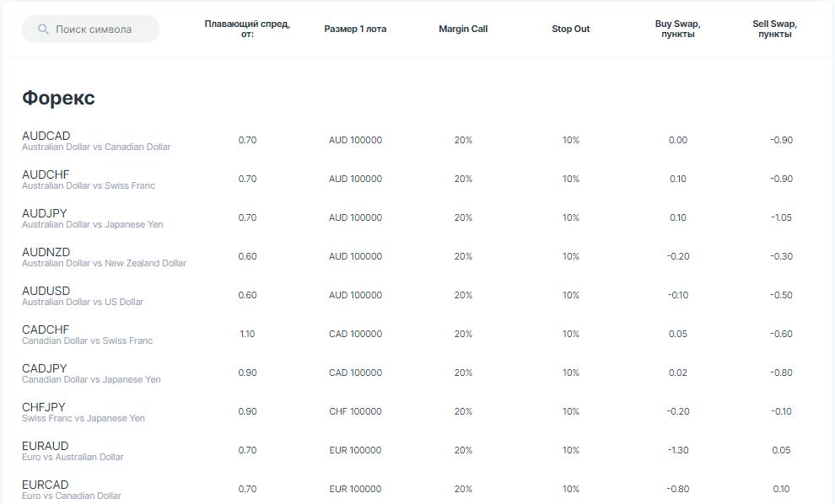
Task: Click the AUDUSD symbol name
Action: pyautogui.click(x=46, y=291)
